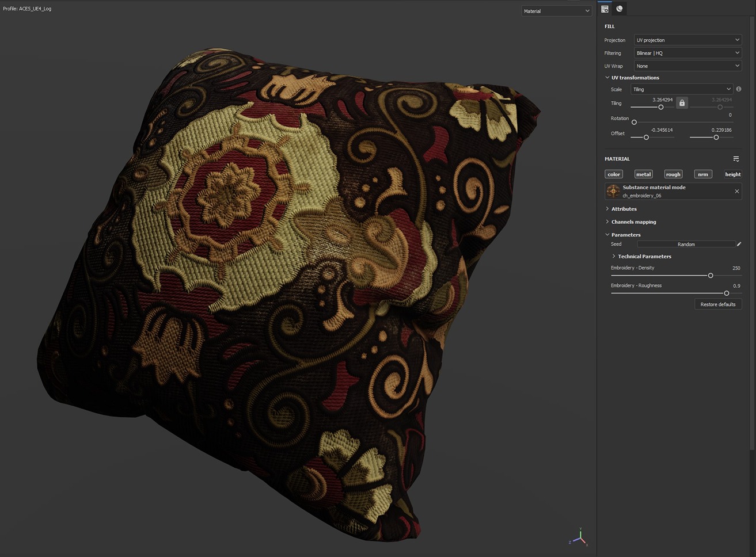
Task: Disable the height channel
Action: click(x=732, y=174)
